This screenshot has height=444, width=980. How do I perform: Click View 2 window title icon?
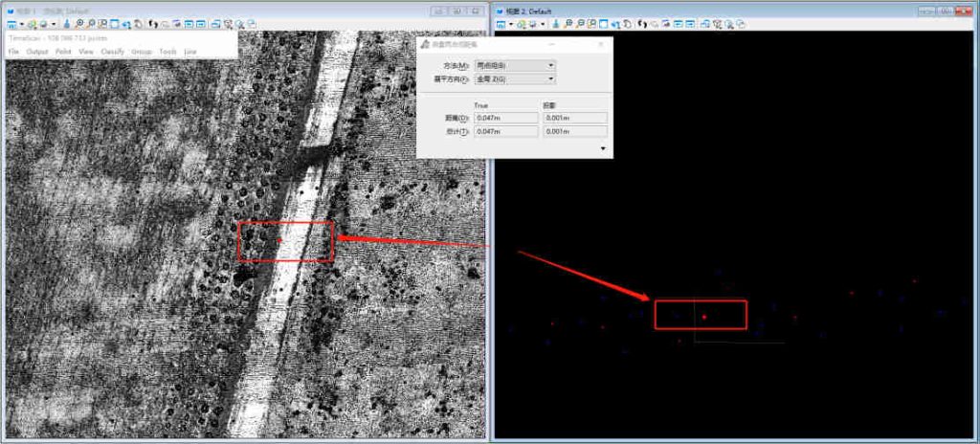click(x=501, y=11)
